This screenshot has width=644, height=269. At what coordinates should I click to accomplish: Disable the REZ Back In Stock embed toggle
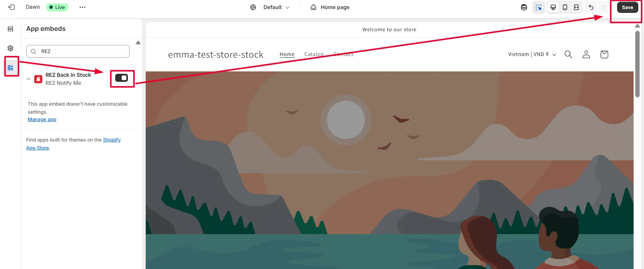(122, 78)
